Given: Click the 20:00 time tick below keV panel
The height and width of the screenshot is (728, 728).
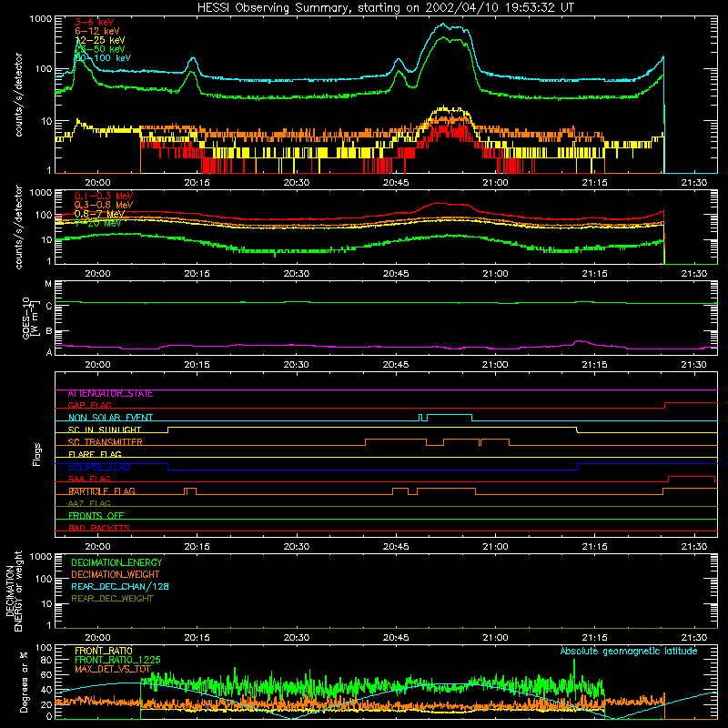Looking at the screenshot, I should (x=97, y=183).
